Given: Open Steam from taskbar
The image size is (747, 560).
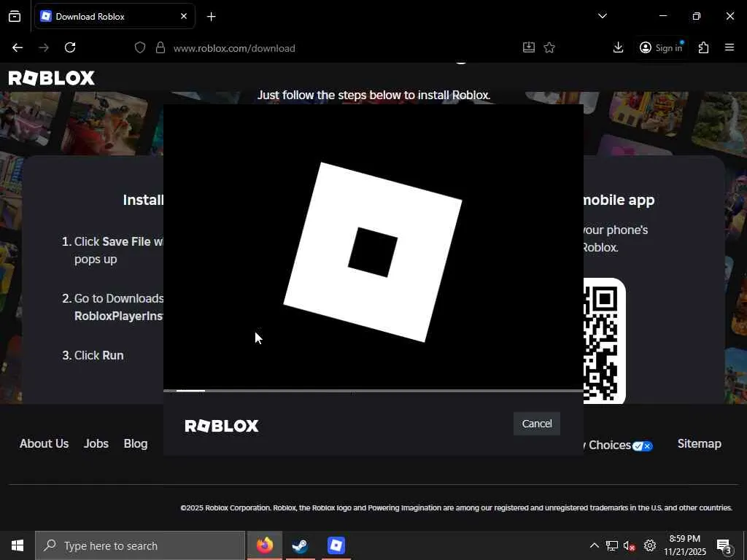Looking at the screenshot, I should coord(300,545).
